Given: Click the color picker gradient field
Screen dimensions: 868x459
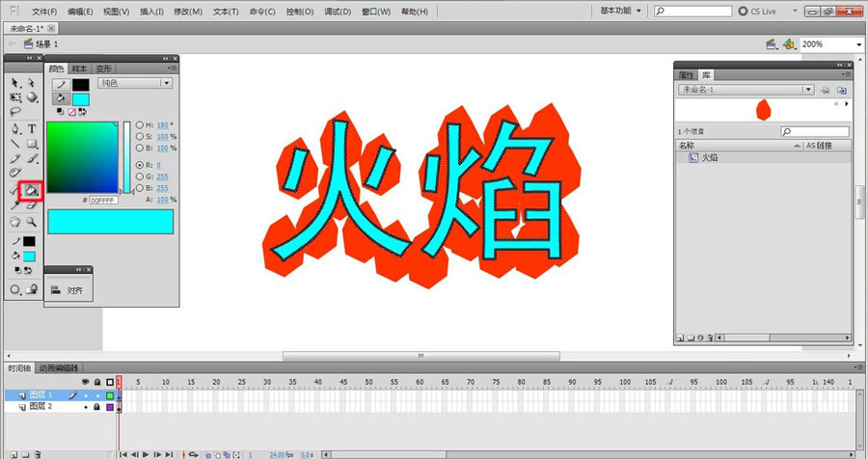Looking at the screenshot, I should coord(83,157).
